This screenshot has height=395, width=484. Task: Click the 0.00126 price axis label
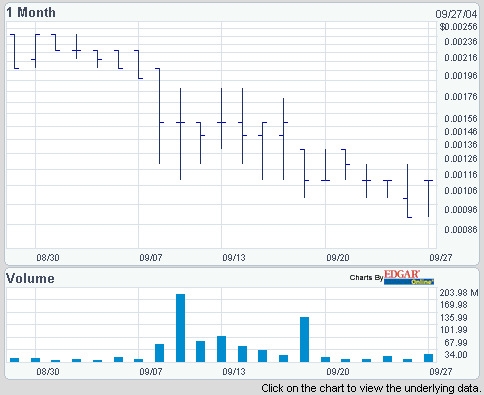click(461, 159)
